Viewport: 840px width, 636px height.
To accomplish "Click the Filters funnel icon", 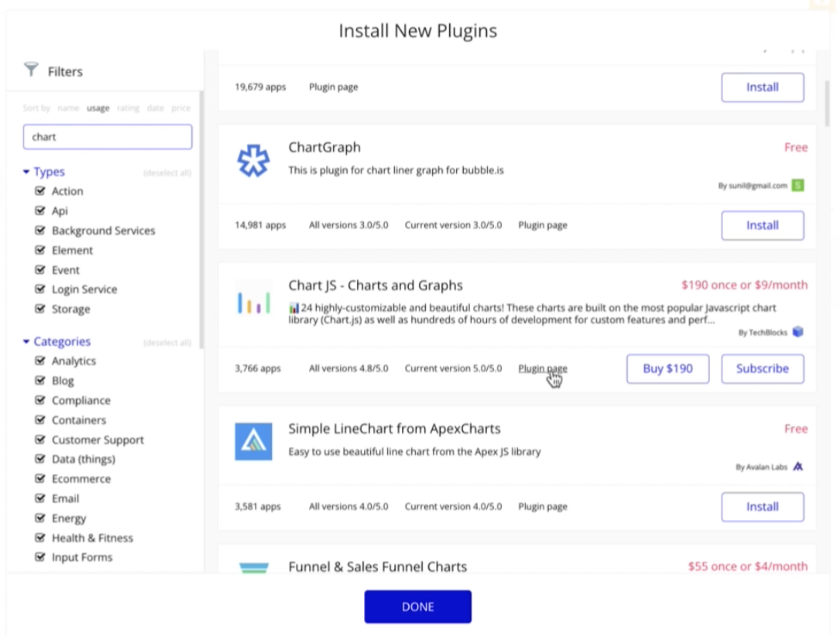I will [31, 69].
